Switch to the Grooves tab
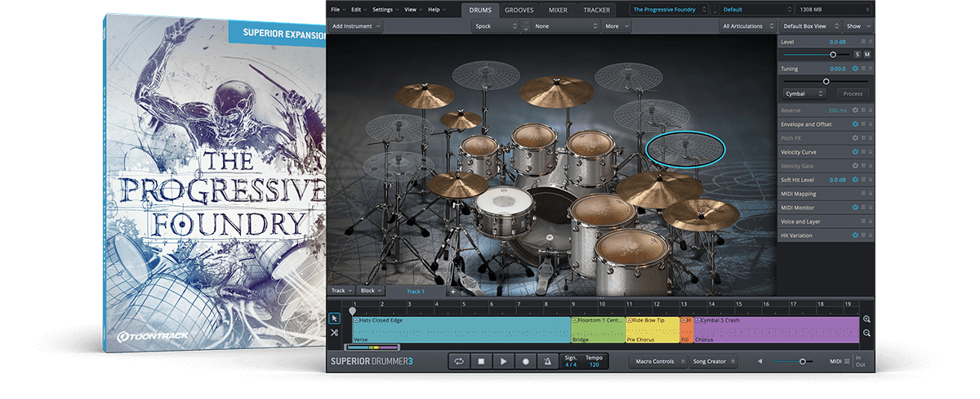 pos(519,10)
